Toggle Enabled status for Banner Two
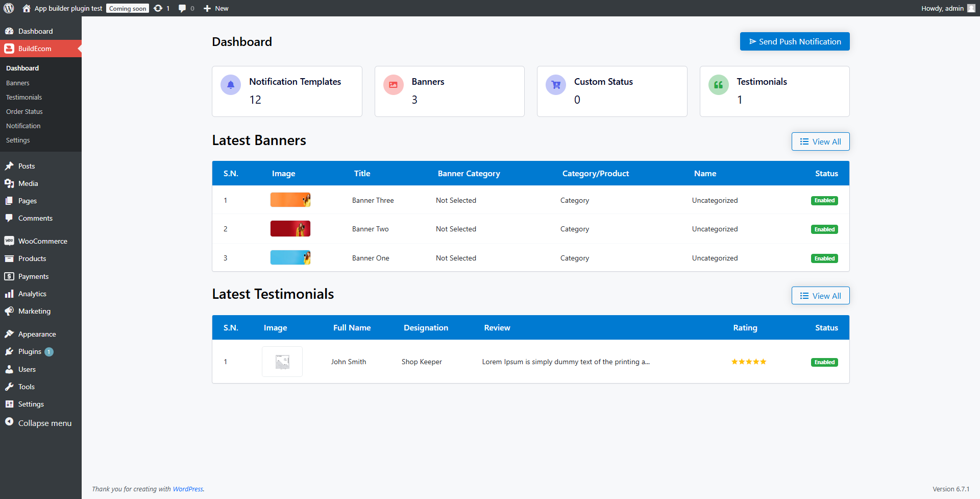 pyautogui.click(x=824, y=229)
